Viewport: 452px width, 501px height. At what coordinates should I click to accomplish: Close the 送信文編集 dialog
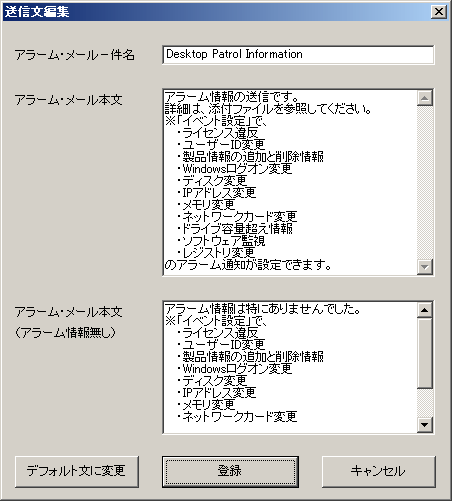(439, 12)
